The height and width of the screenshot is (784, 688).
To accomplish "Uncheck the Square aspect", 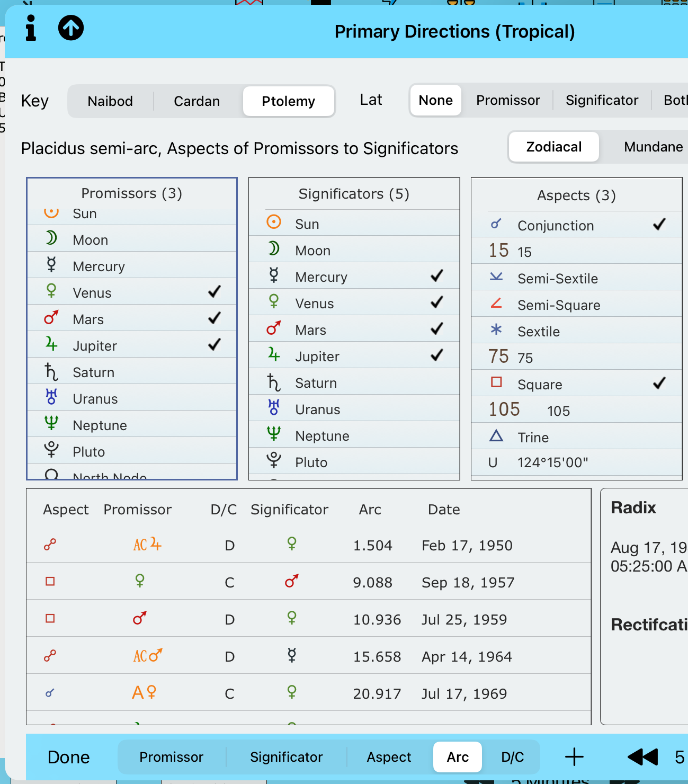I will pyautogui.click(x=659, y=384).
